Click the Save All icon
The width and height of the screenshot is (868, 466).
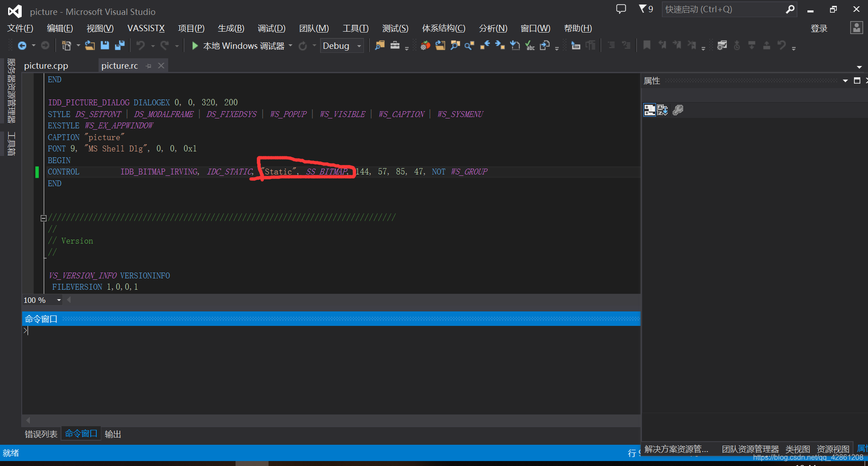coord(120,46)
